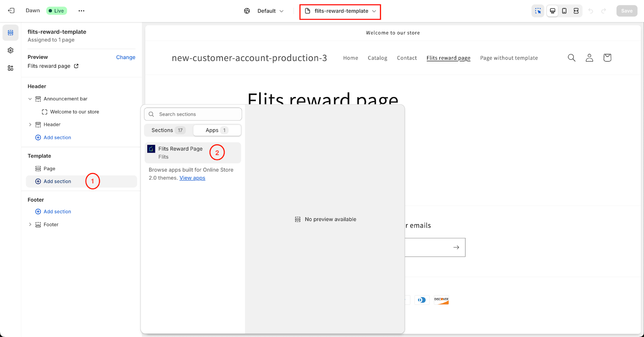Add section under Header group
644x337 pixels.
[x=53, y=138]
